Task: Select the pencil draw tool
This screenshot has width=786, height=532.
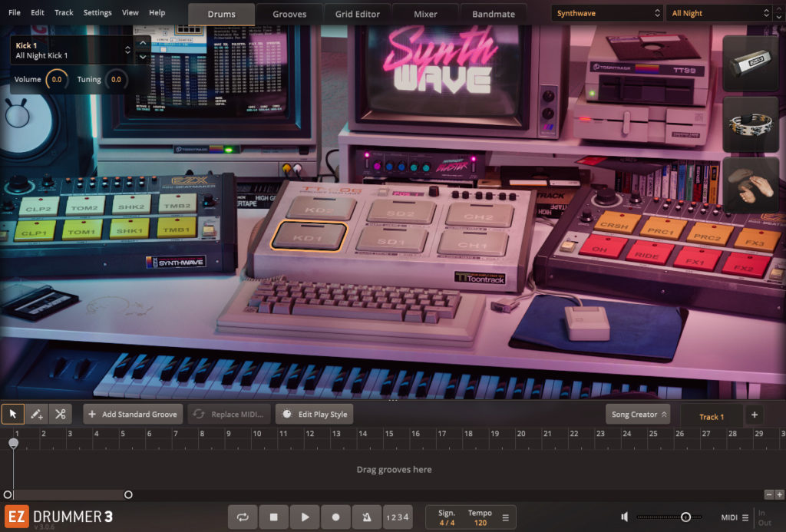Action: [x=36, y=415]
